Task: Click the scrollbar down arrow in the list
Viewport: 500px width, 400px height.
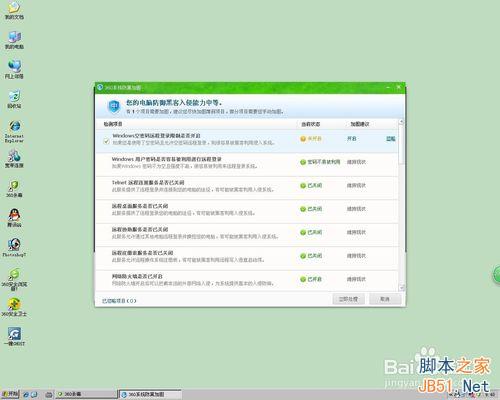Action: click(402, 288)
